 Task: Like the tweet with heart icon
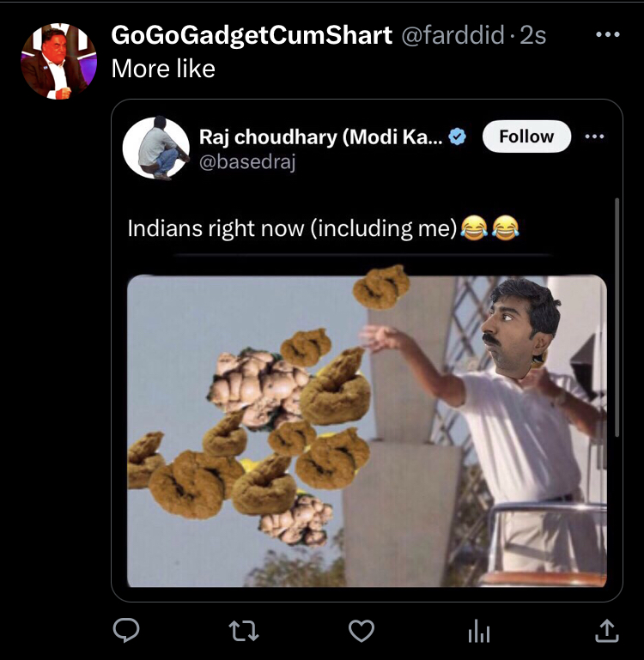(361, 631)
